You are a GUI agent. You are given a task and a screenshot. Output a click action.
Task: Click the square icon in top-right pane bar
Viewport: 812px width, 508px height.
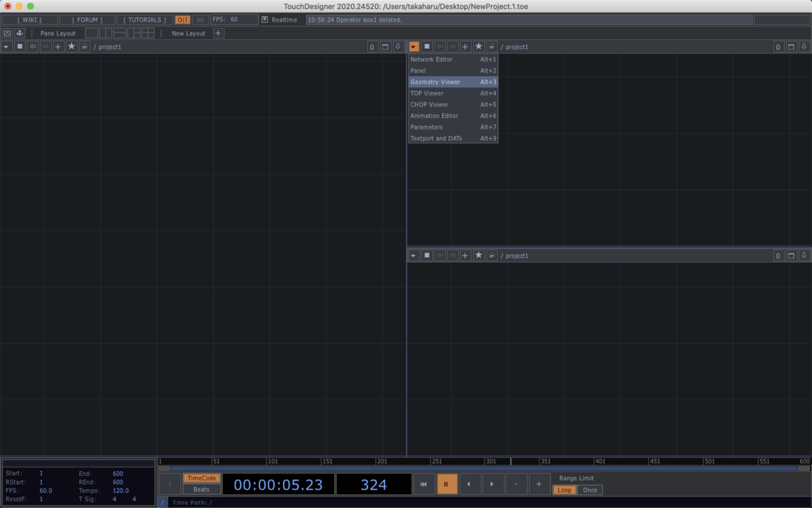pyautogui.click(x=427, y=47)
